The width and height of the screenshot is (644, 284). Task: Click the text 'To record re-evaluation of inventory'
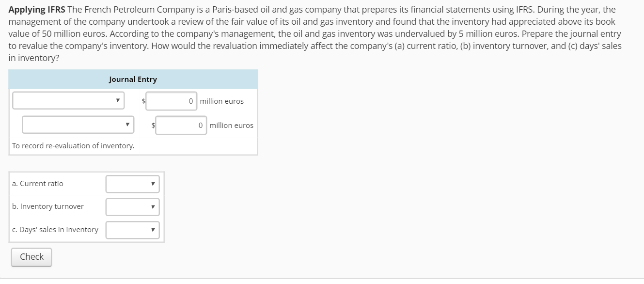pyautogui.click(x=74, y=145)
